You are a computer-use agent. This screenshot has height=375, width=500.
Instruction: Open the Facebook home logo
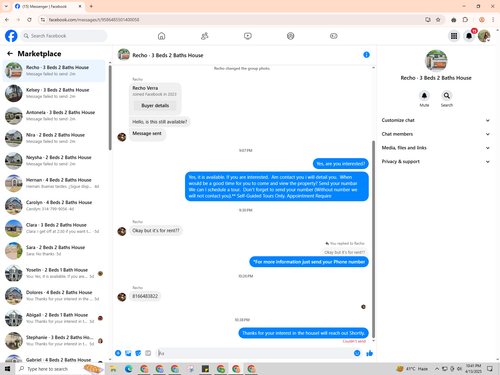tap(11, 36)
